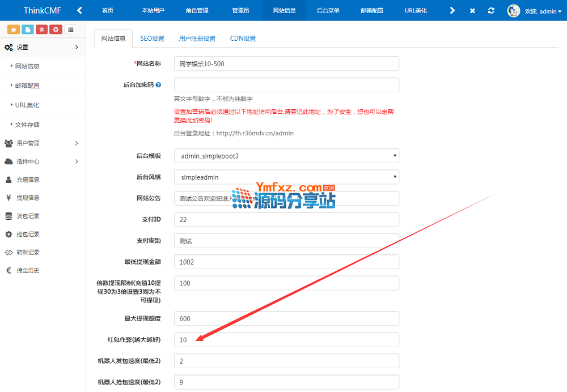Click the red trash shortcut button

pyautogui.click(x=41, y=29)
